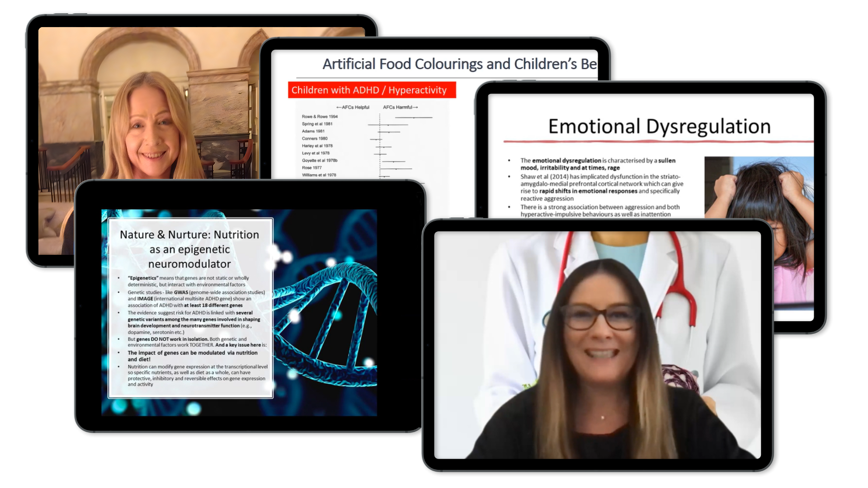Click the Conners 1980 study row
The image size is (868, 488).
(315, 138)
